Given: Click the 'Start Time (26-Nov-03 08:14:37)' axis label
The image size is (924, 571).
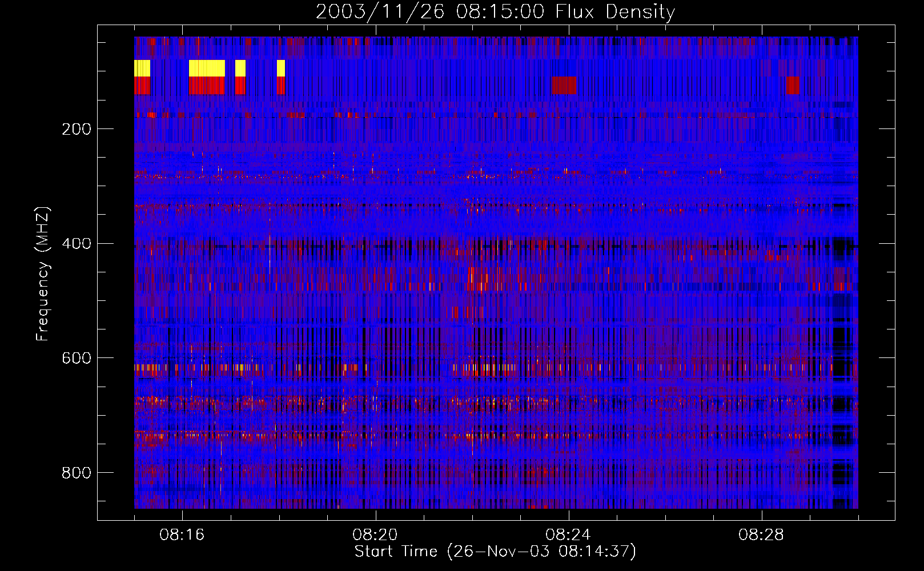Looking at the screenshot, I should [x=495, y=552].
